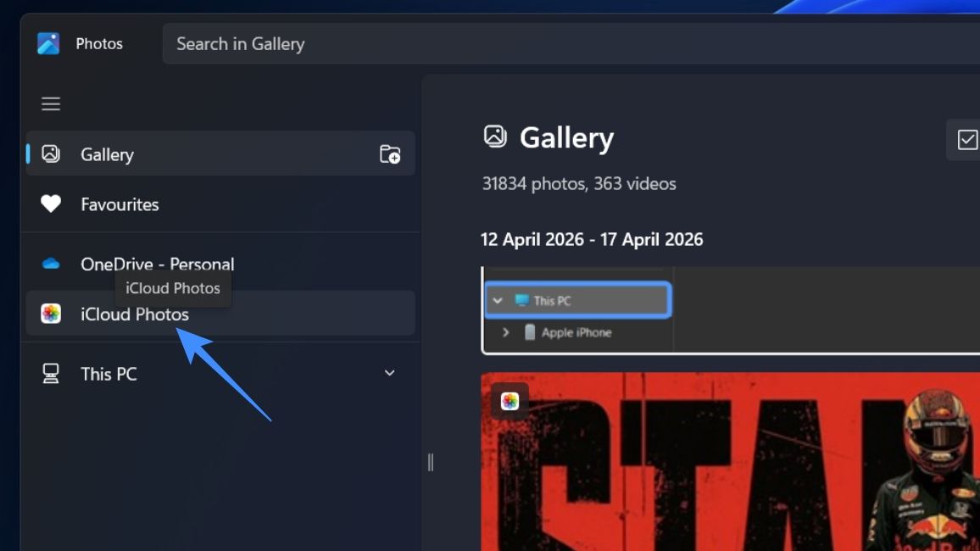This screenshot has height=551, width=980.
Task: Toggle the sidebar with the hamburger menu
Action: (50, 103)
